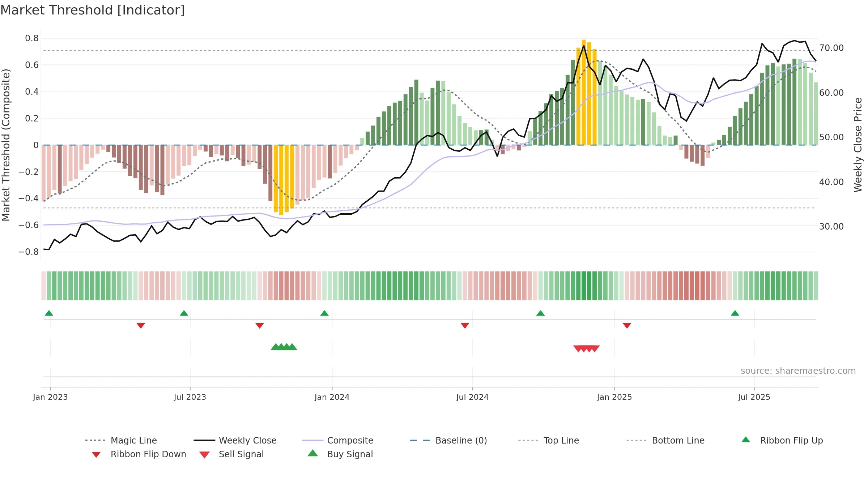The height and width of the screenshot is (488, 868).
Task: Click the Jan 2024 x-axis label
Action: coord(332,397)
